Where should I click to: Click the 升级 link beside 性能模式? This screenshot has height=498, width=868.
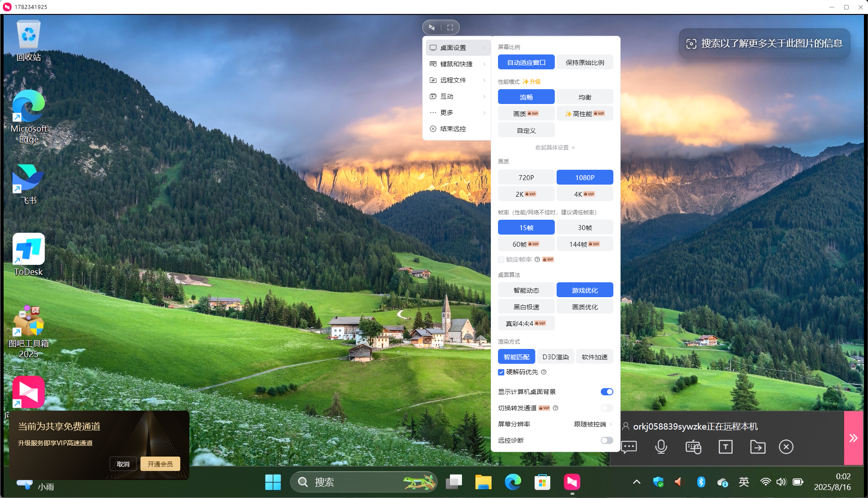[x=532, y=81]
